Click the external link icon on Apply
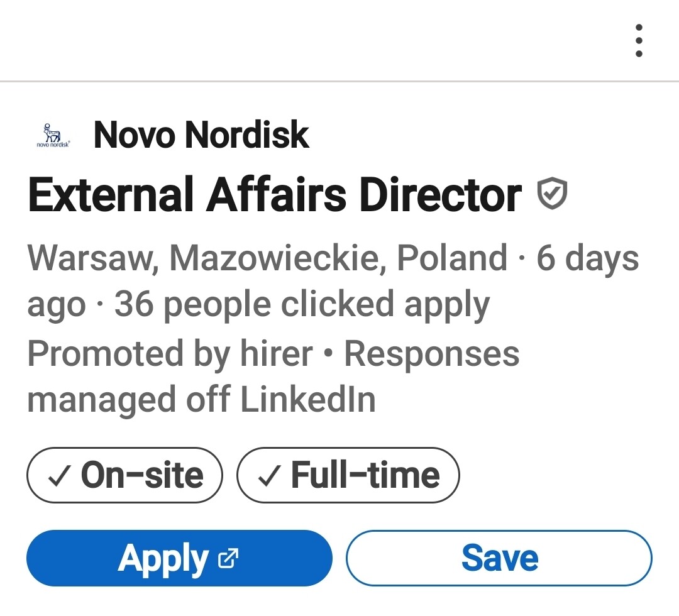Screen dimensions: 679x616 tap(228, 558)
